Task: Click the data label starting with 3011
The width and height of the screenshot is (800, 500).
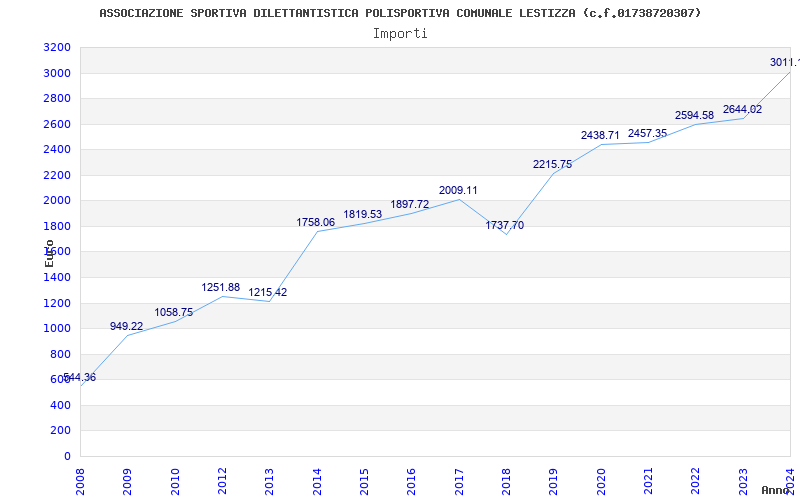Action: [x=785, y=62]
